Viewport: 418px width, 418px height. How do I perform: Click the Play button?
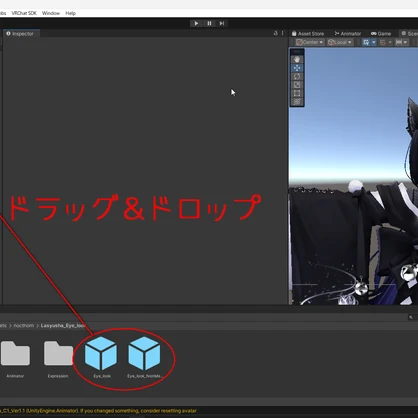click(x=196, y=23)
